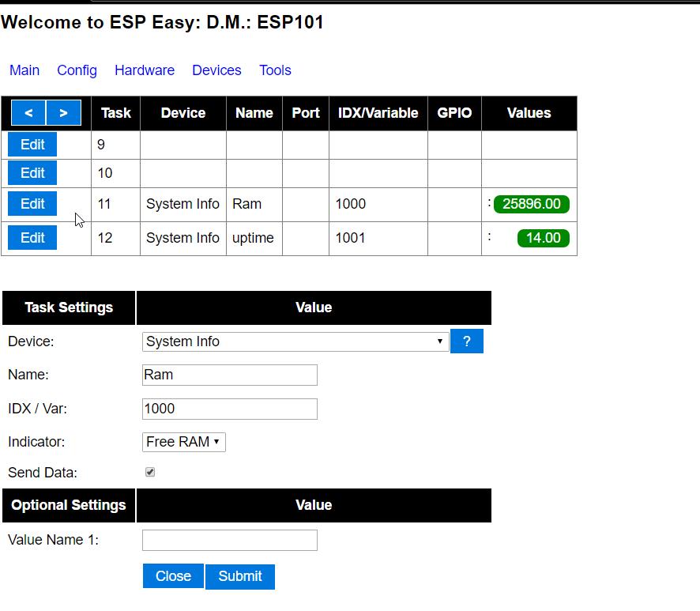Screen dimensions: 700x611
Task: Click the page title Welcome to ESP Easy
Action: [x=162, y=22]
